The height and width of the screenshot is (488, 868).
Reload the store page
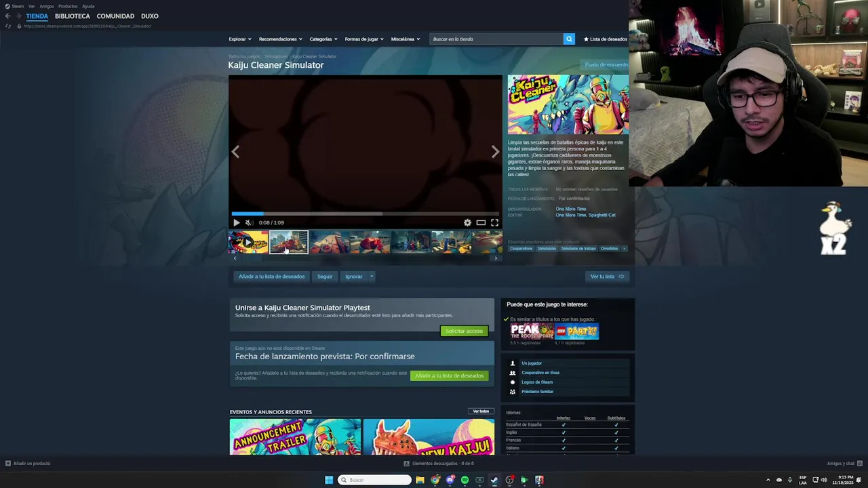point(8,26)
